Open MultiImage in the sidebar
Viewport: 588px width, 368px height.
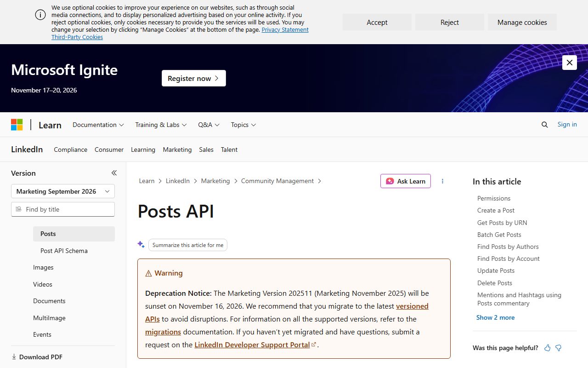(49, 318)
